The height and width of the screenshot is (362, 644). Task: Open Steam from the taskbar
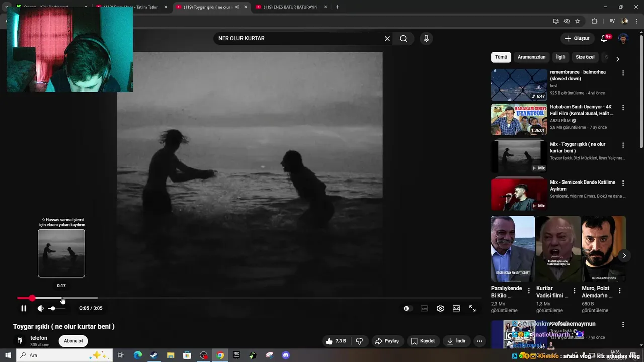coord(153,355)
